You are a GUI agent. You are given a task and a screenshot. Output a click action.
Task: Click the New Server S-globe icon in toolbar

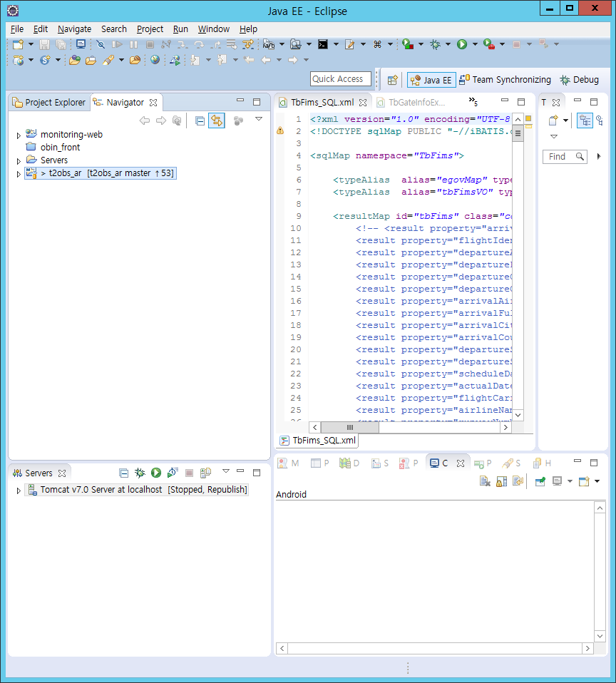(x=45, y=60)
